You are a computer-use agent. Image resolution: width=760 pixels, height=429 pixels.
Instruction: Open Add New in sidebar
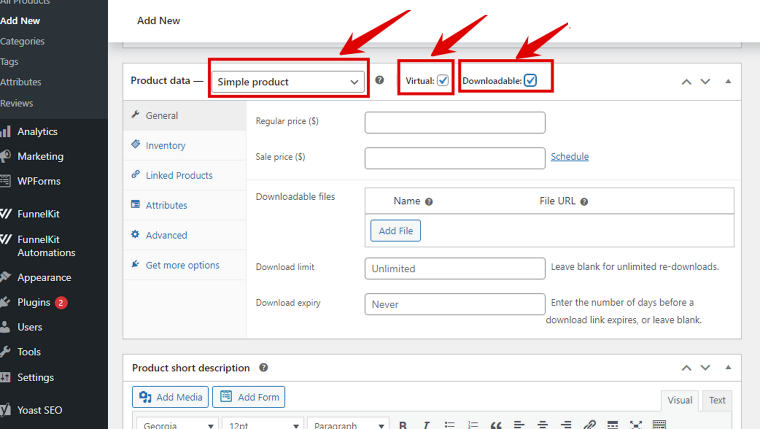tap(20, 21)
